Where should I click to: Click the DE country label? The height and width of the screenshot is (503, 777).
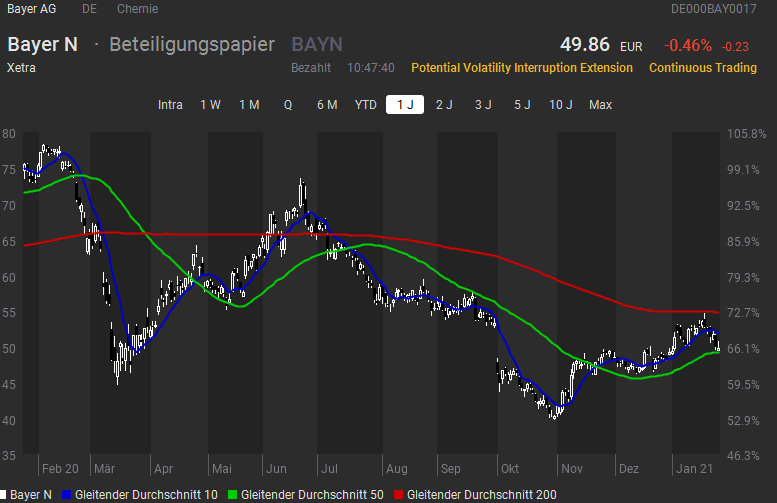pos(90,9)
